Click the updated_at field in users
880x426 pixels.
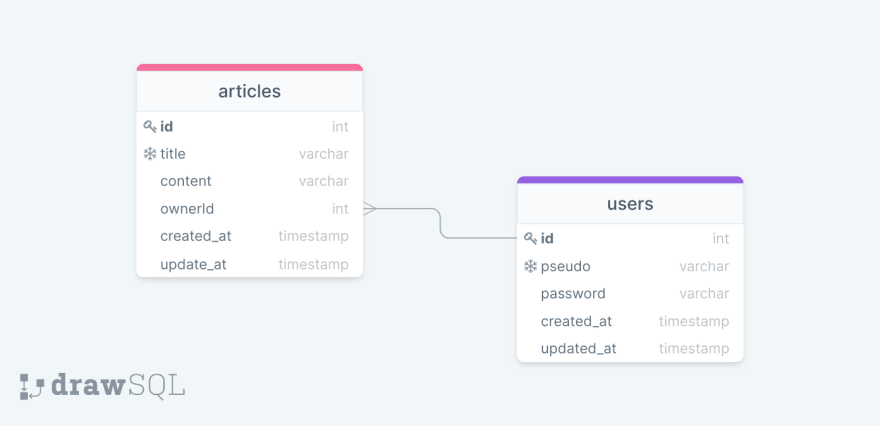[630, 349]
